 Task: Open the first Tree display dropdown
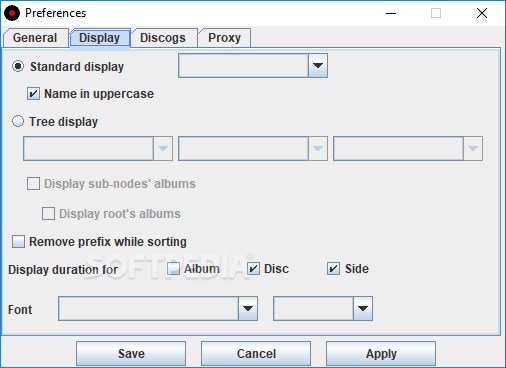pyautogui.click(x=163, y=148)
